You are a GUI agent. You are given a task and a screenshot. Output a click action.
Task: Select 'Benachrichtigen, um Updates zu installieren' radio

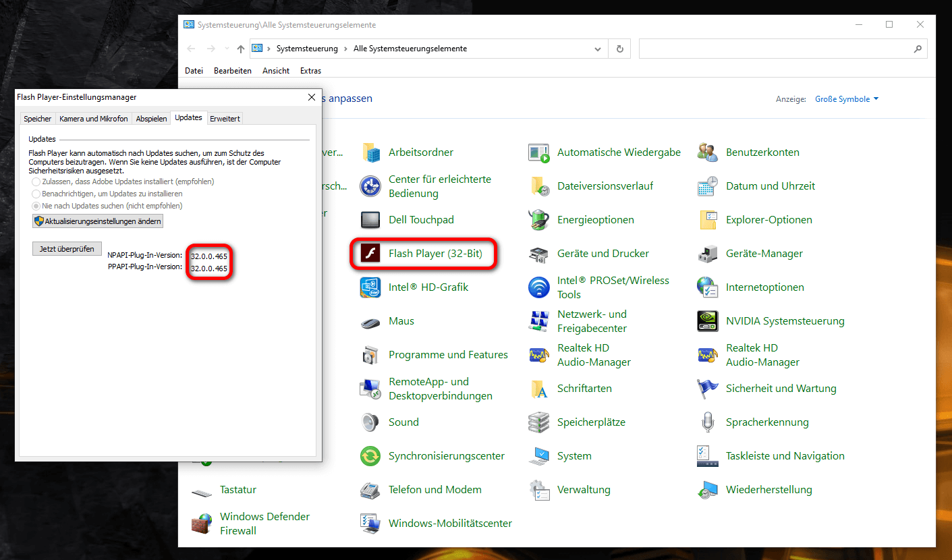point(36,194)
